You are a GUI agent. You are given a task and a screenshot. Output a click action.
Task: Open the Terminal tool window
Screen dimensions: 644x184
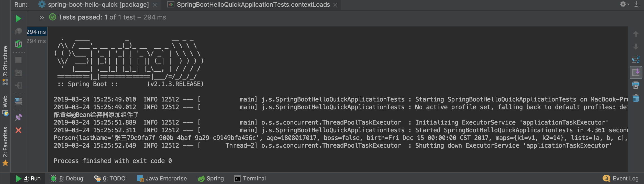[250, 179]
